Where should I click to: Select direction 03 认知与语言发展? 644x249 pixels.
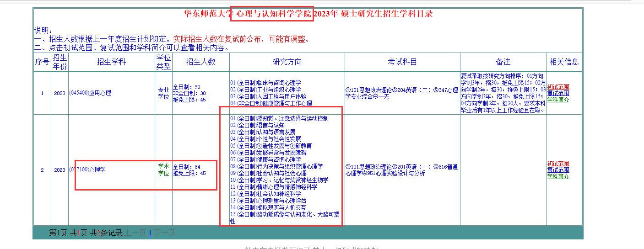pos(263,132)
